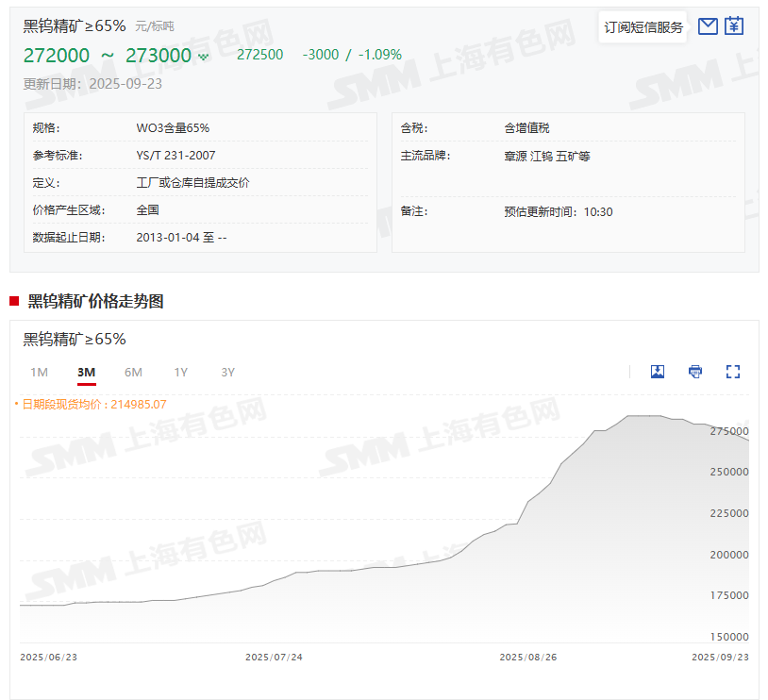768x700 pixels.
Task: Click the red square beside 黑钨精矿价格走势图
Action: coord(14,301)
